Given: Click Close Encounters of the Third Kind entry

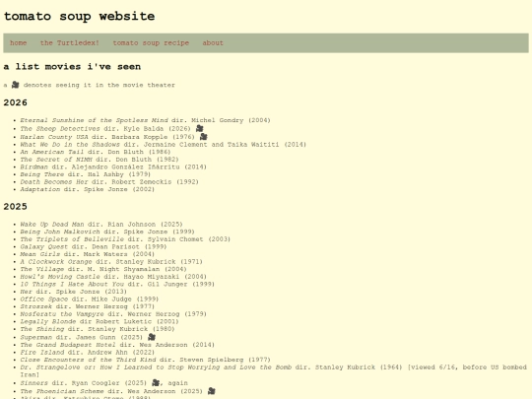Looking at the screenshot, I should tap(145, 360).
